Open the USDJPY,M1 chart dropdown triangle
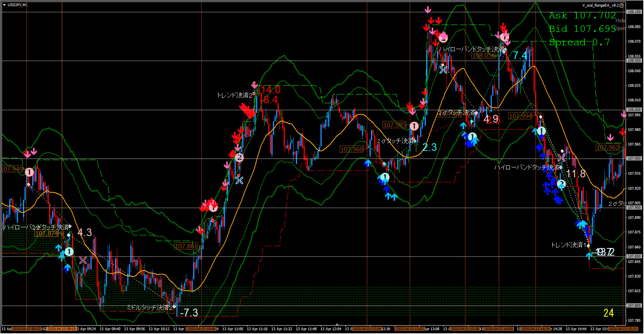 (x=5, y=5)
